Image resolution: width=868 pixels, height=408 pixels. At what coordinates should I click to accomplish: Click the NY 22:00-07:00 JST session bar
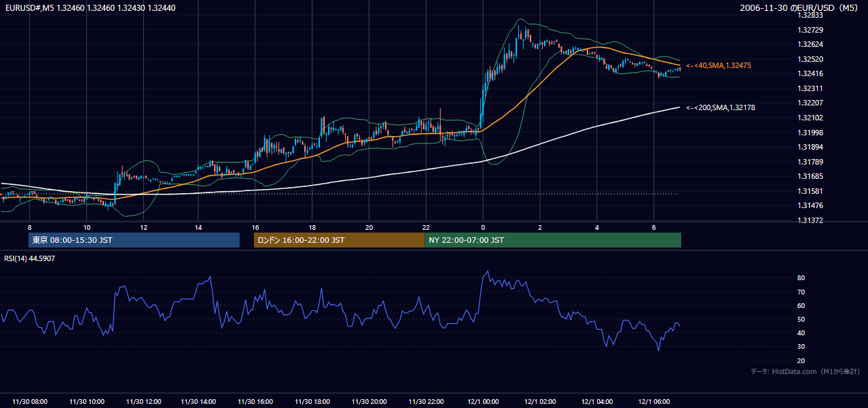coord(553,240)
